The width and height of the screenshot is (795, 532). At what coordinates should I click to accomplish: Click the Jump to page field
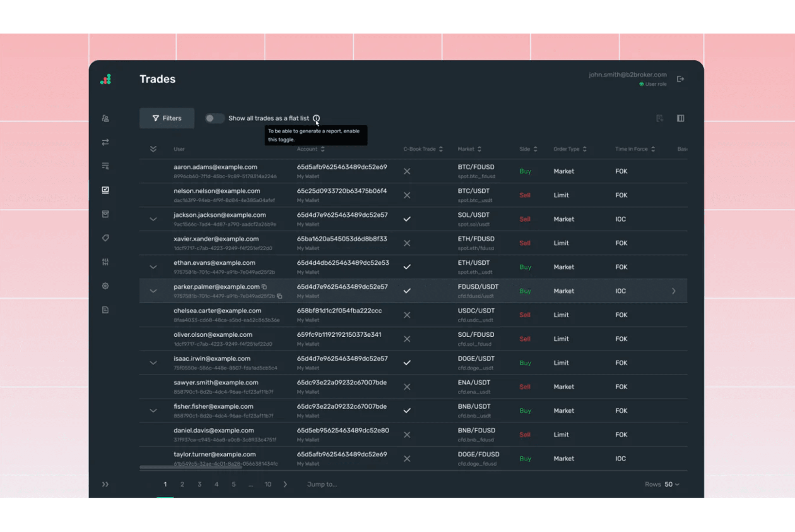tap(322, 484)
